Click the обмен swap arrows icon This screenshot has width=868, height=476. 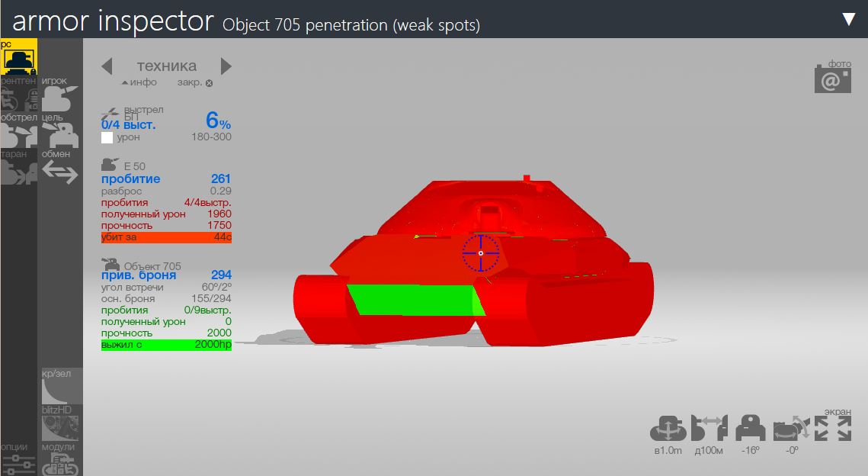(x=59, y=172)
